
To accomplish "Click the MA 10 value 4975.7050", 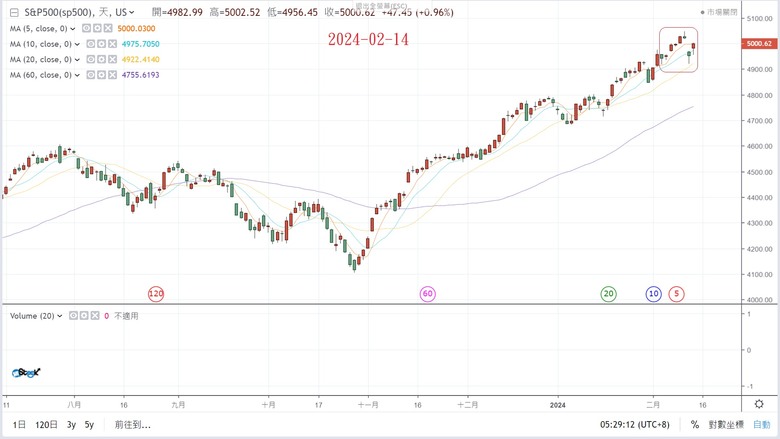I will 141,44.
